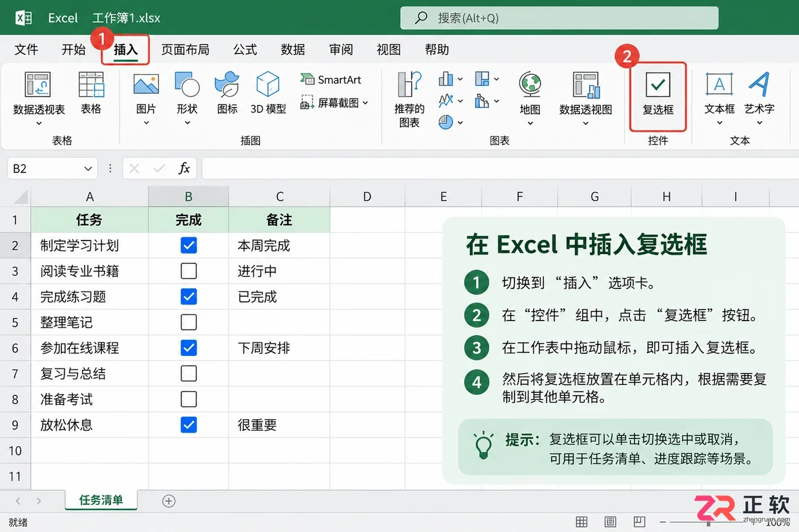The height and width of the screenshot is (532, 799).
Task: Click the formula bar confirm checkmark icon
Action: 159,168
